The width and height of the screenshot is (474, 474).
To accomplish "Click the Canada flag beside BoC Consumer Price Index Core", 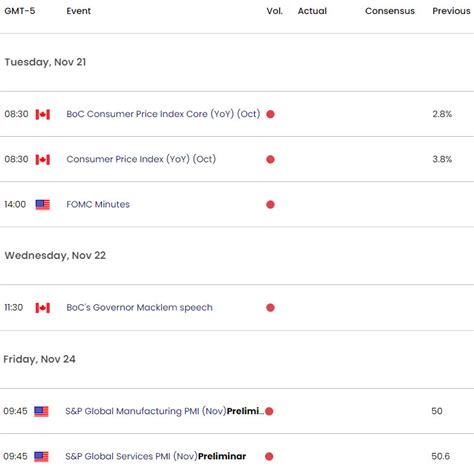I will click(43, 114).
